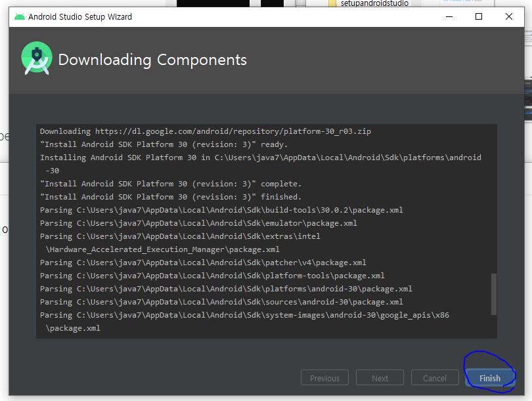The width and height of the screenshot is (532, 401).
Task: Click the platform-tools\package.xml line
Action: 212,276
